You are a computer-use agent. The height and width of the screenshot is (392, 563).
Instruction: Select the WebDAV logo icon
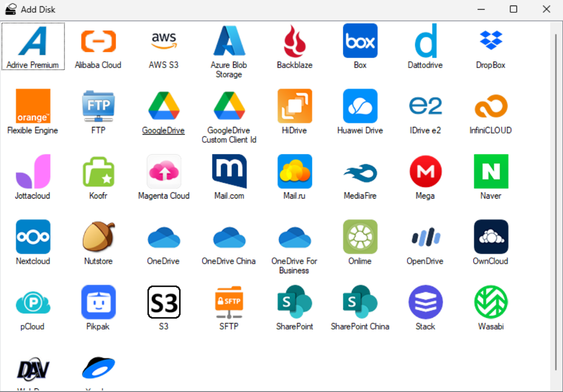coord(33,368)
